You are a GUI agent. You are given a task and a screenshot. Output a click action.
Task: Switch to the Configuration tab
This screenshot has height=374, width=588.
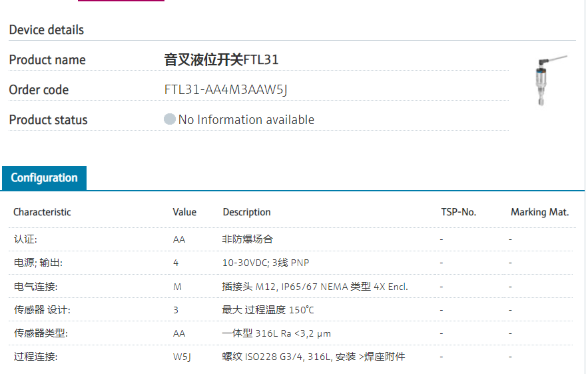[x=44, y=178]
